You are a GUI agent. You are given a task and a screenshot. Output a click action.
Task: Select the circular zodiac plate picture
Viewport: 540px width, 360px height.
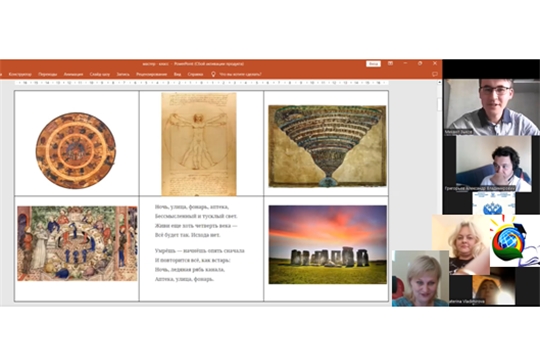76,150
